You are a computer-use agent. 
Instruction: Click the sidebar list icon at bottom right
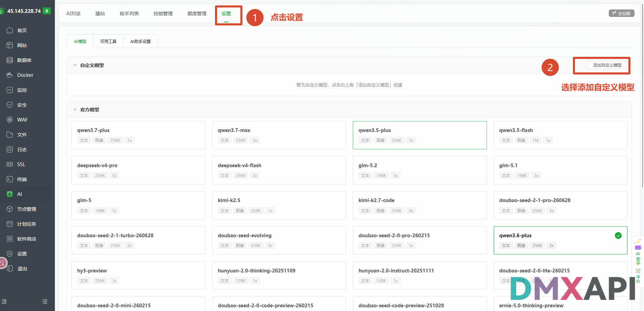(45, 302)
